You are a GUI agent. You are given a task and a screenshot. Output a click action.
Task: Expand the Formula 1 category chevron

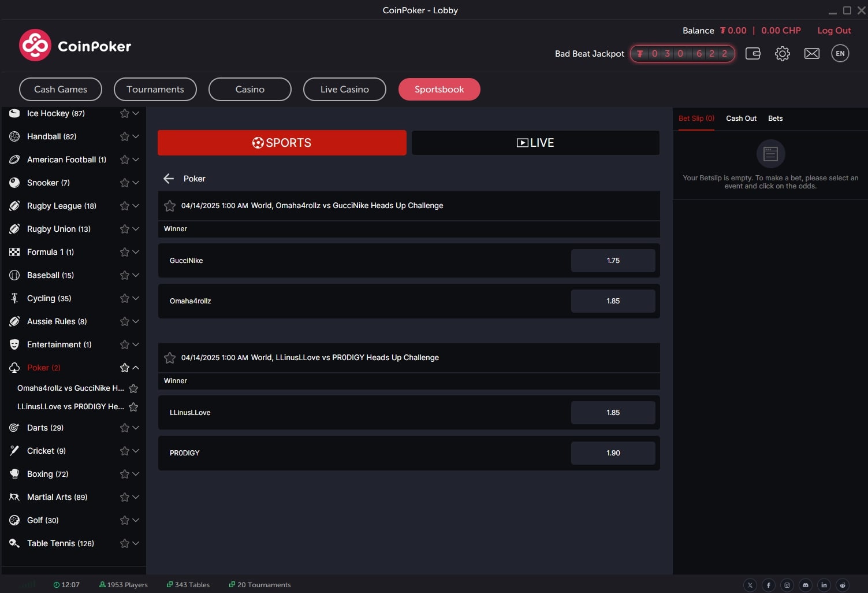(136, 252)
